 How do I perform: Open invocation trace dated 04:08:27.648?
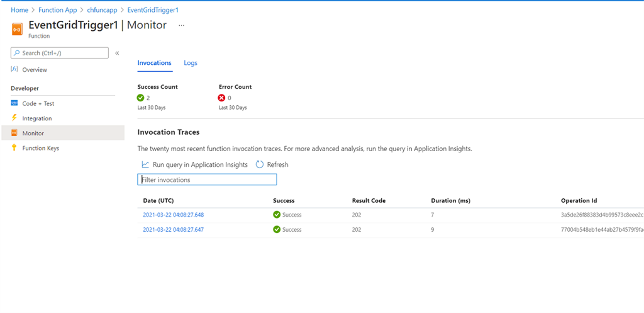(x=174, y=215)
